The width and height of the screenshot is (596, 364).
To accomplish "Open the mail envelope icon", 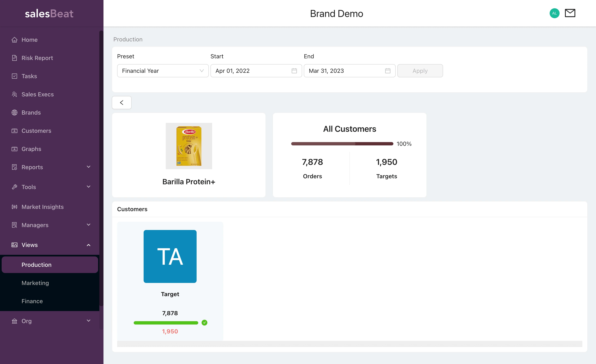I will pyautogui.click(x=570, y=13).
